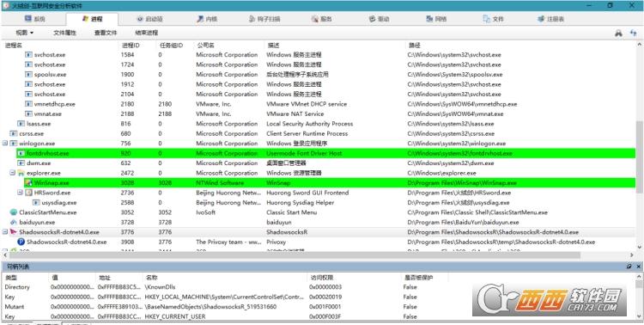Select svchost.exe icon with PID 1724
The height and width of the screenshot is (325, 644).
coord(28,64)
